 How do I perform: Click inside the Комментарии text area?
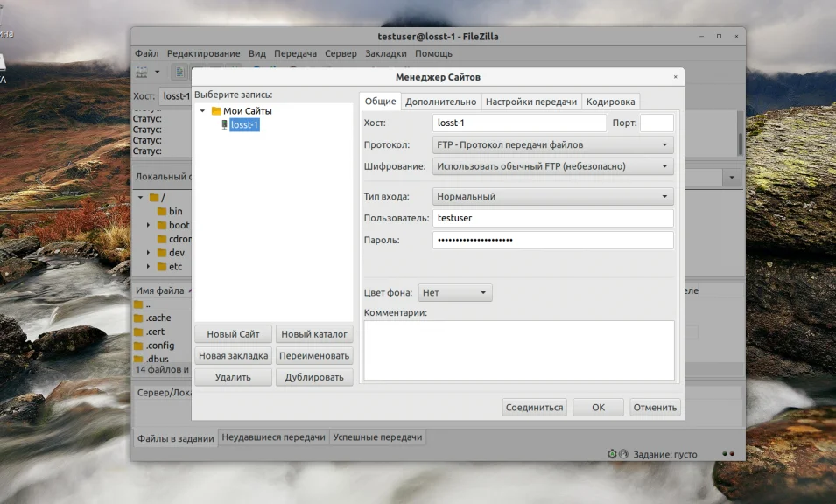[x=519, y=350]
